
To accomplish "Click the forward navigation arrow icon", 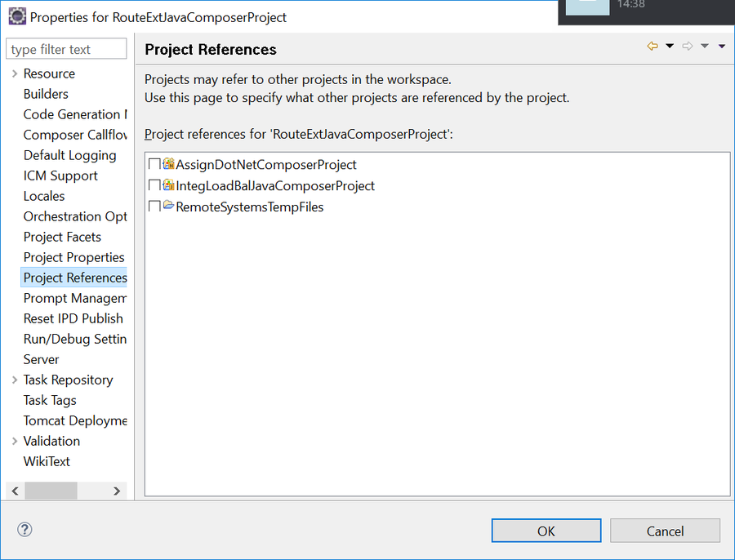I will click(688, 46).
